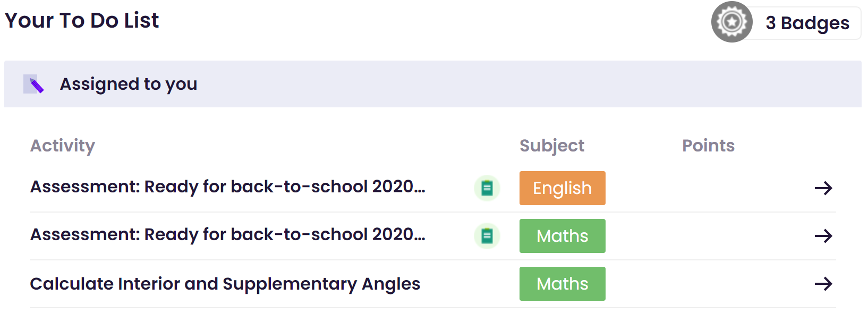Click the Your To Do List heading
This screenshot has width=868, height=313.
(x=82, y=20)
